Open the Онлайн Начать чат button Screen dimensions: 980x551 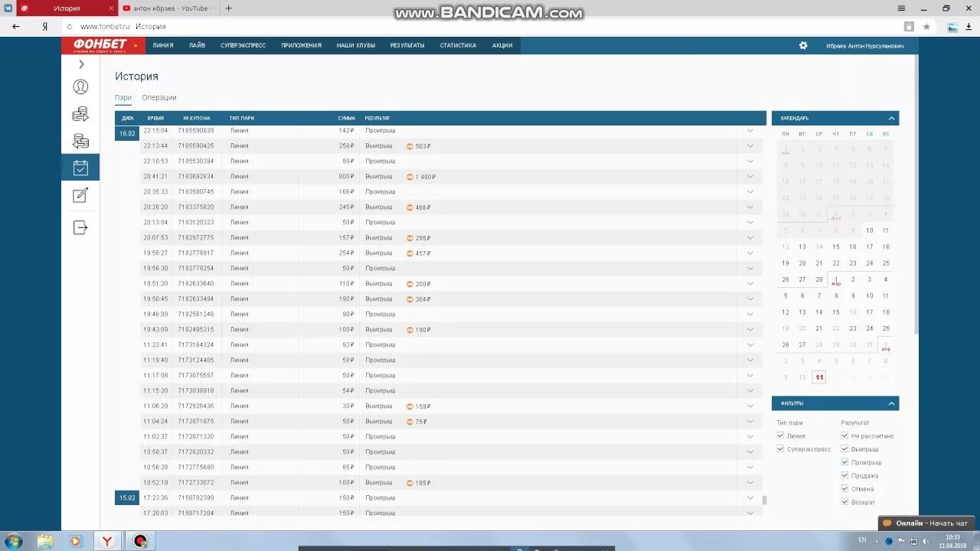926,523
